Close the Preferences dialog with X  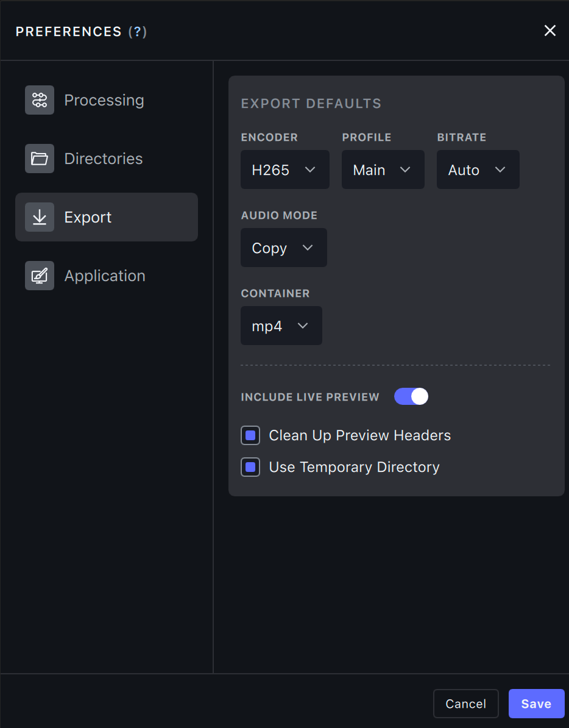(550, 31)
